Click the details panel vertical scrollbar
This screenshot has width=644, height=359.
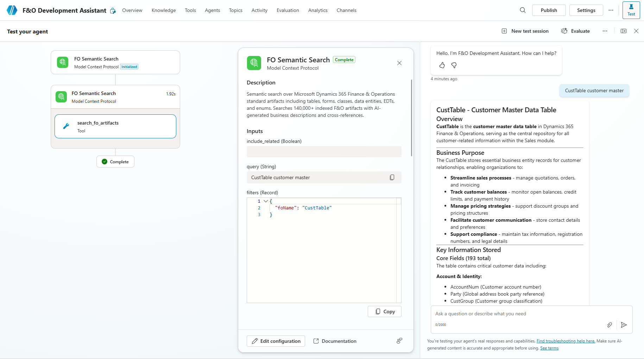tap(411, 118)
